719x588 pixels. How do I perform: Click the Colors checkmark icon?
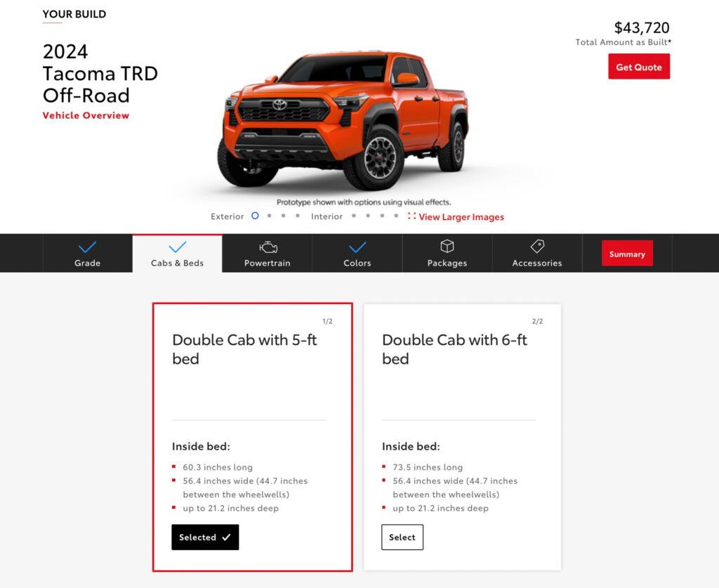[357, 247]
